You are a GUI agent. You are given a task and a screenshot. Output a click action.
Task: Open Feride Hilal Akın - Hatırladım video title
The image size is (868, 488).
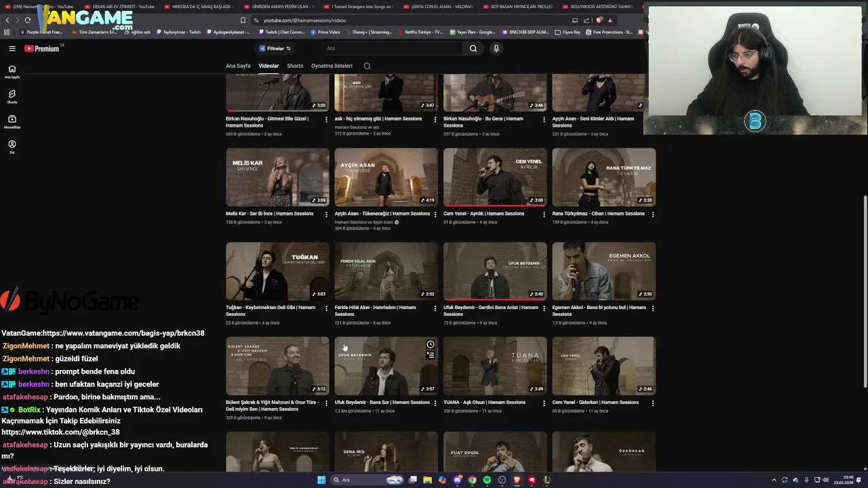pyautogui.click(x=375, y=310)
